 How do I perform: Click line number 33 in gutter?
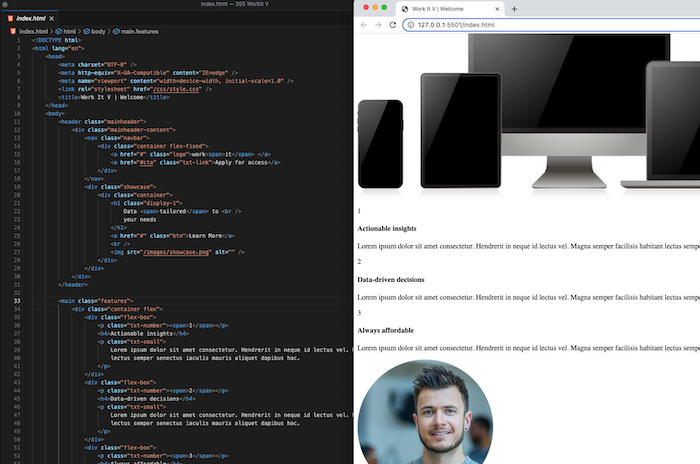tap(17, 301)
